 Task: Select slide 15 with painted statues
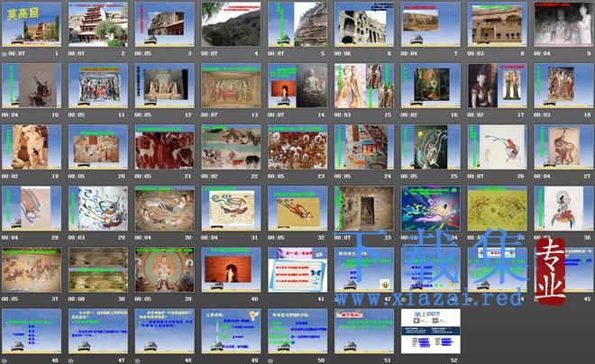(364, 86)
